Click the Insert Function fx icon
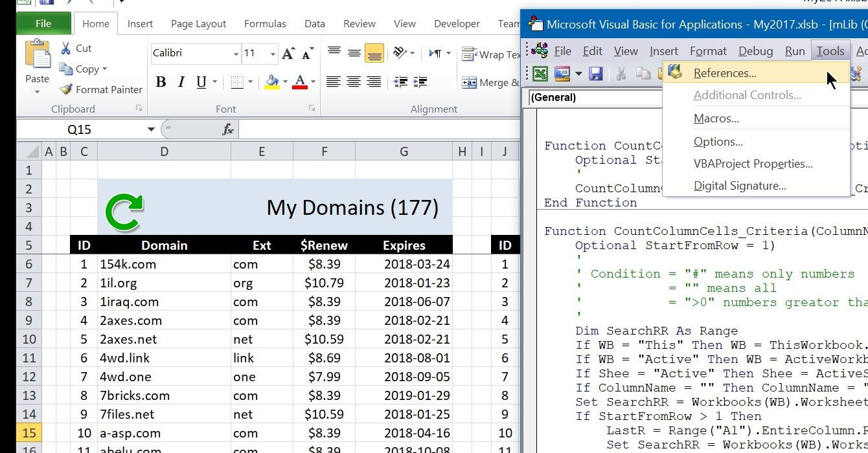 228,129
